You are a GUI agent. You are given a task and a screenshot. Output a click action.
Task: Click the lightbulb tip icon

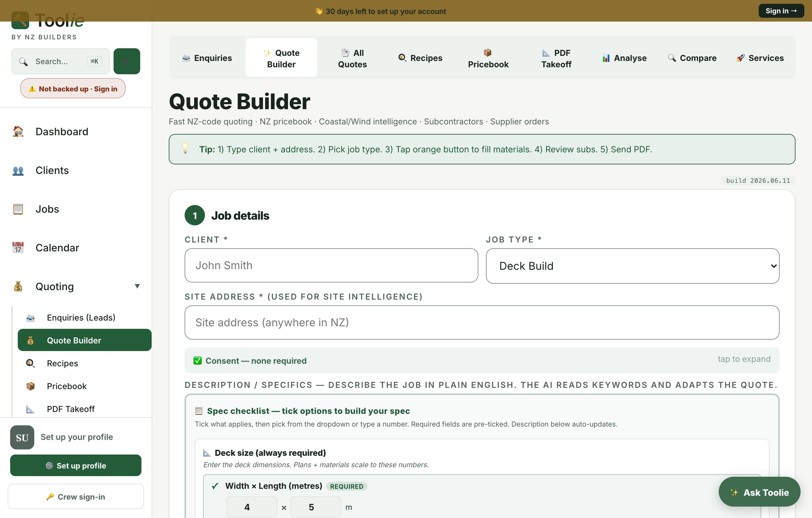tap(185, 149)
